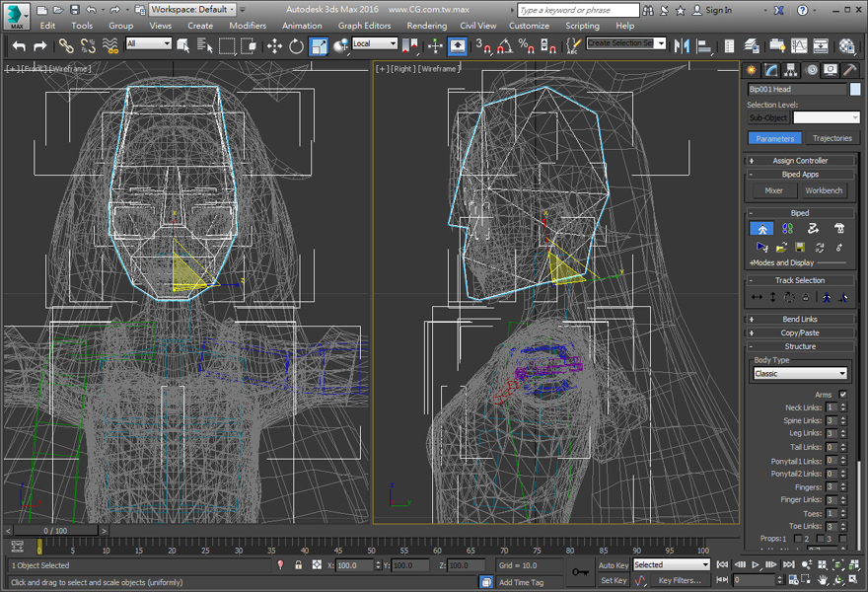The width and height of the screenshot is (868, 592).
Task: Uncheck the Arms checkbox
Action: click(842, 395)
